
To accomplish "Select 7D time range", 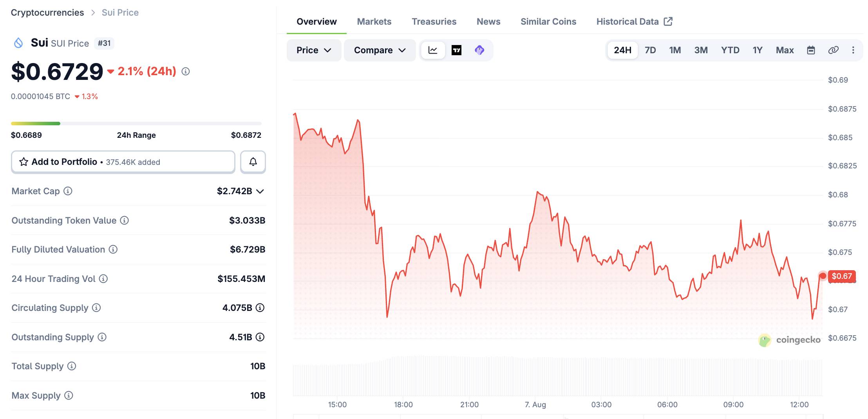I will 650,50.
